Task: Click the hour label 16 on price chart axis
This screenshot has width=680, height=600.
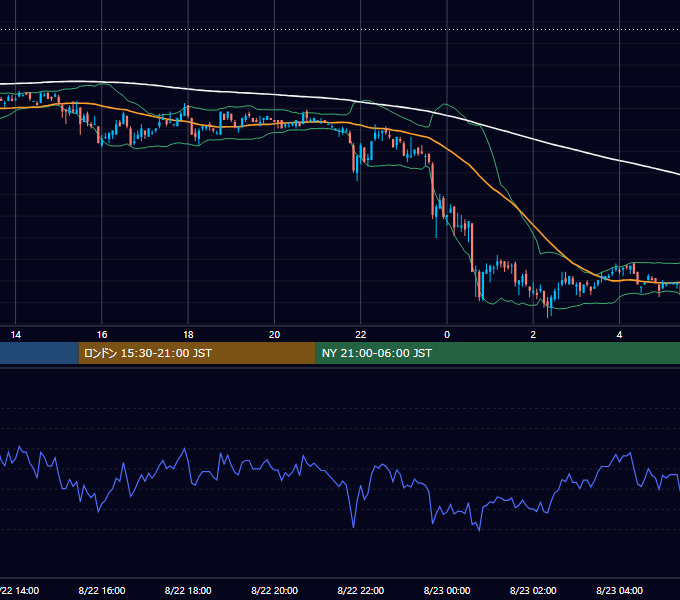Action: tap(102, 335)
